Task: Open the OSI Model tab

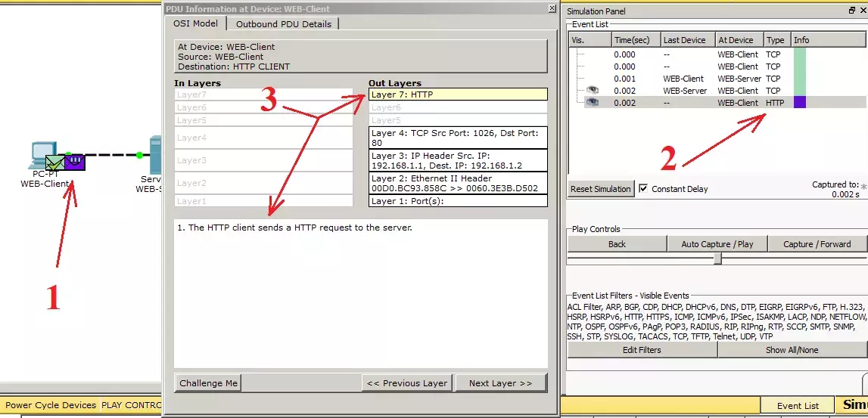Action: [195, 23]
